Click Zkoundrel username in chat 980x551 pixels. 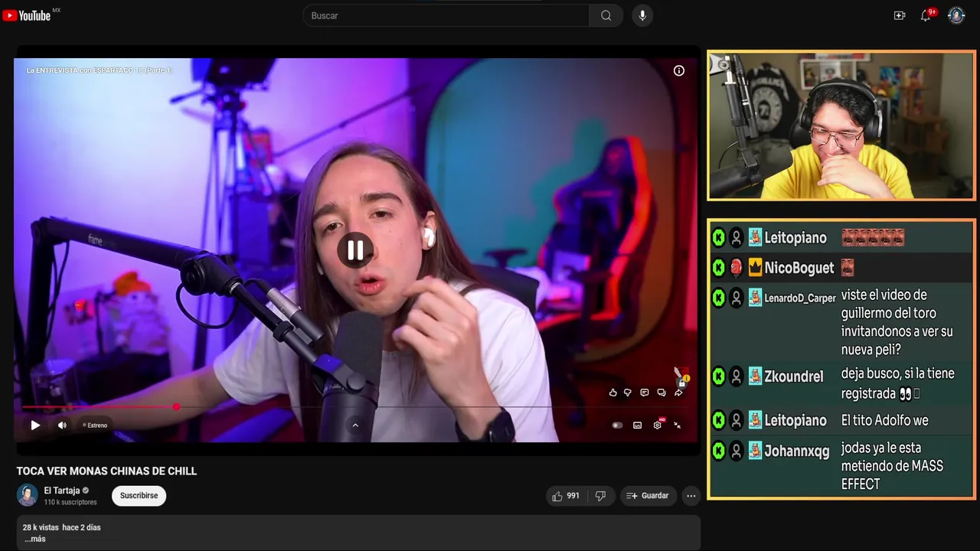click(x=794, y=377)
